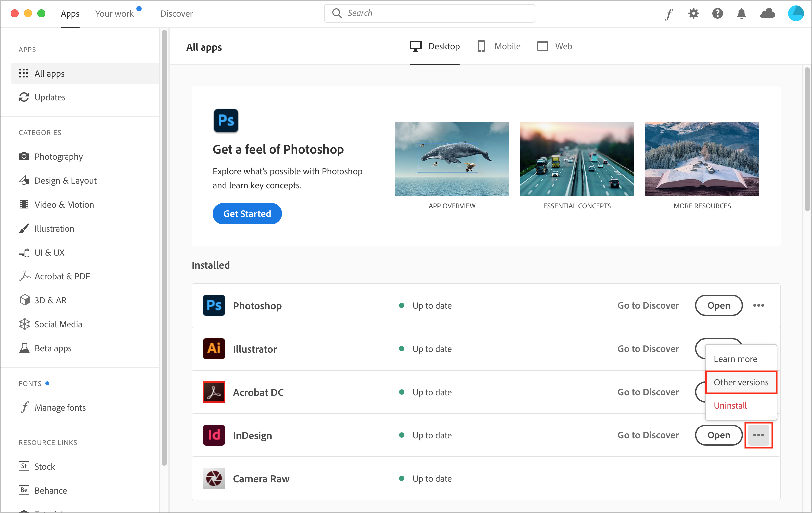Choose Other versions from the menu

click(741, 382)
